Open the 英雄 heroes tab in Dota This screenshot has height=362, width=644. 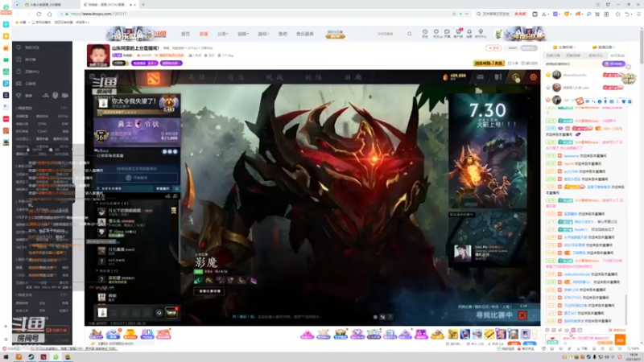tap(196, 77)
